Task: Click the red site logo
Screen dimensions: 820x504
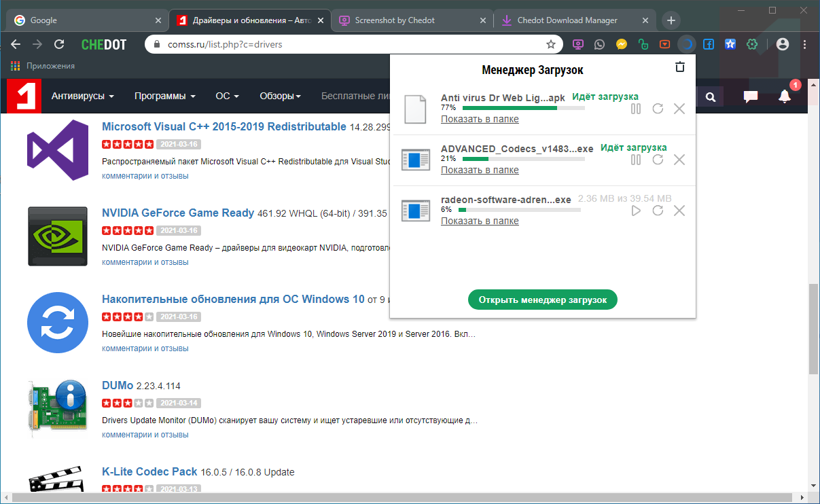Action: (24, 96)
